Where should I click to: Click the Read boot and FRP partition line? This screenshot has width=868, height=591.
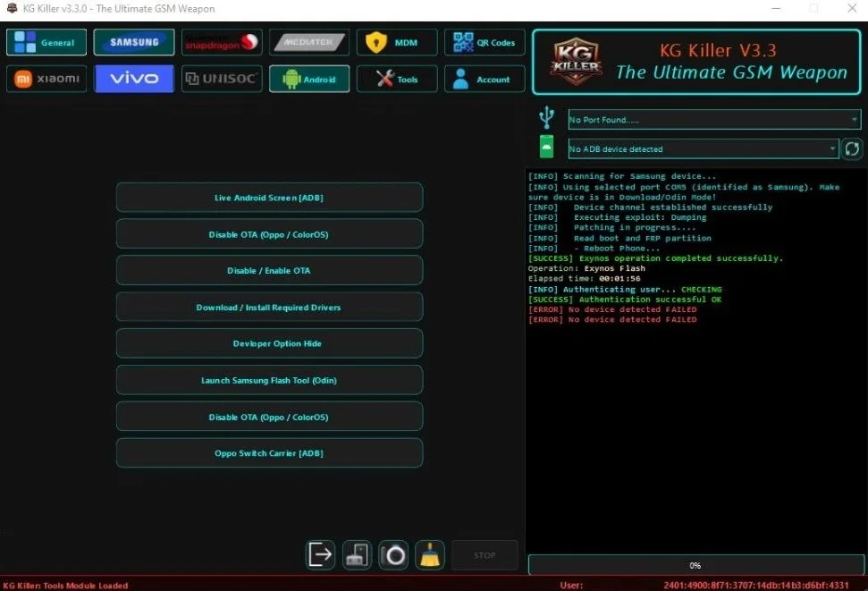tap(619, 238)
